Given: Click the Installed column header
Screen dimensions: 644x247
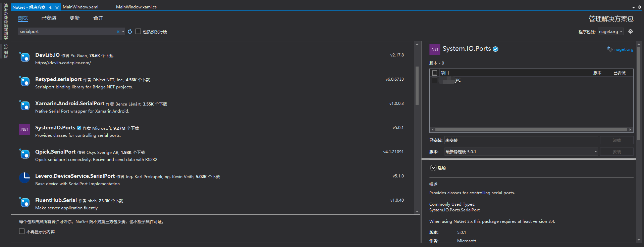Looking at the screenshot, I should pyautogui.click(x=622, y=73).
